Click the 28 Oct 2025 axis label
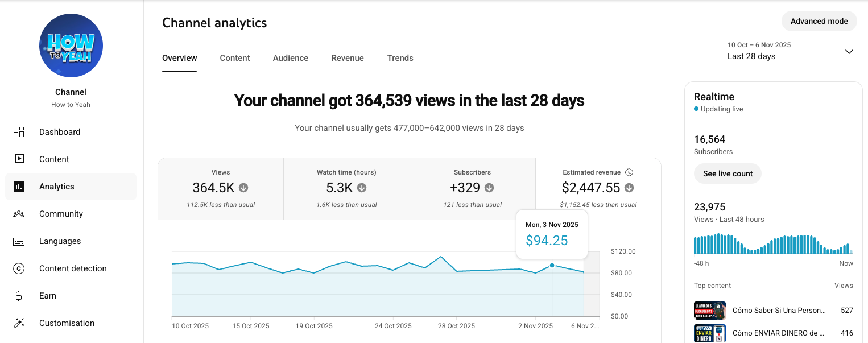The height and width of the screenshot is (343, 868). [x=456, y=326]
